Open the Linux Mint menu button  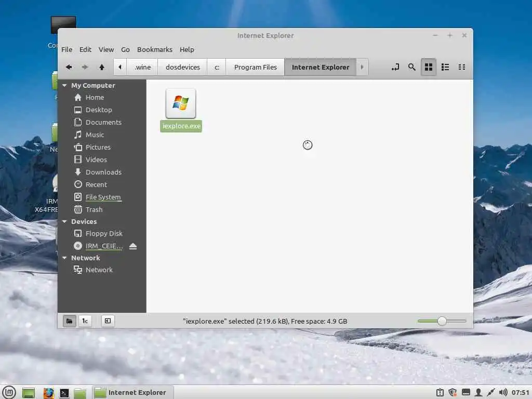point(9,393)
